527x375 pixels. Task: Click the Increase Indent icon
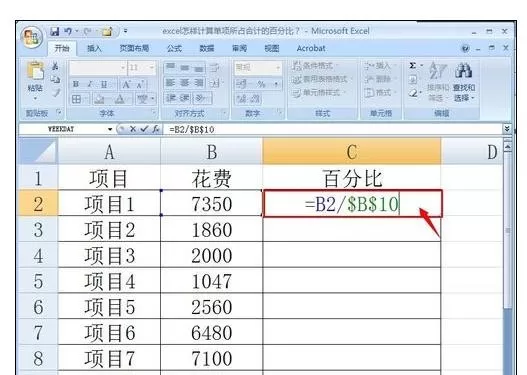click(x=185, y=98)
